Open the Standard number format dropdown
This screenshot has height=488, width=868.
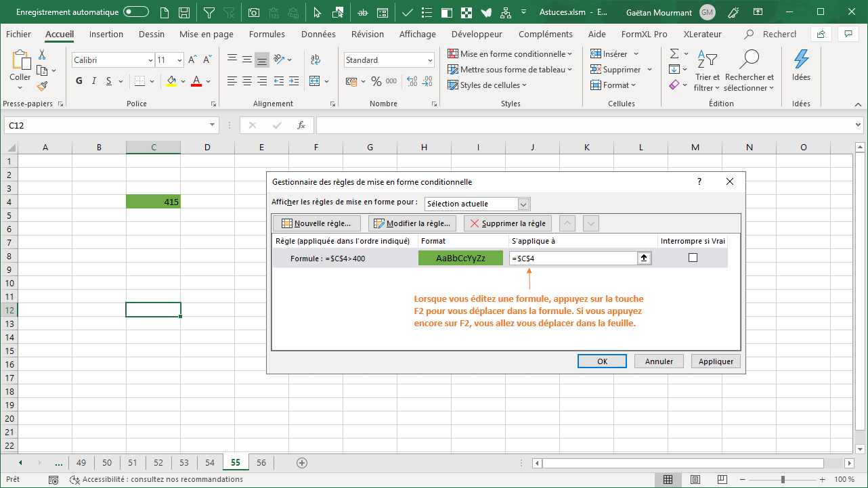point(429,60)
